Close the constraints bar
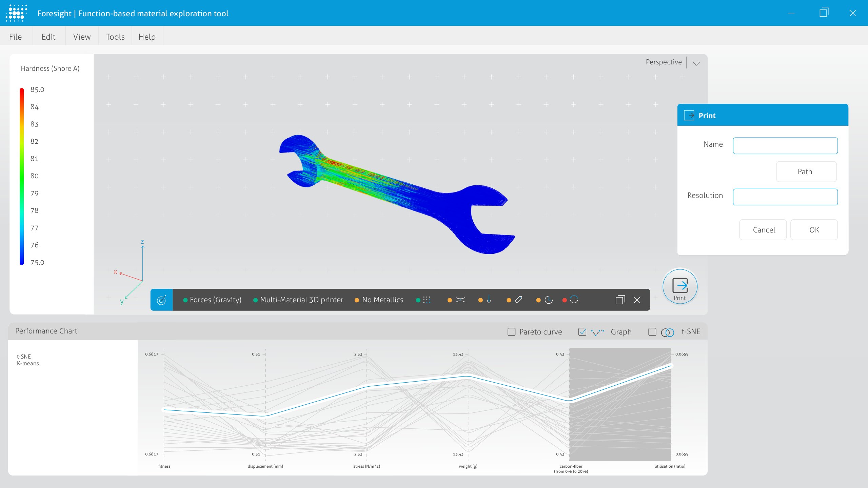The image size is (868, 488). (637, 300)
